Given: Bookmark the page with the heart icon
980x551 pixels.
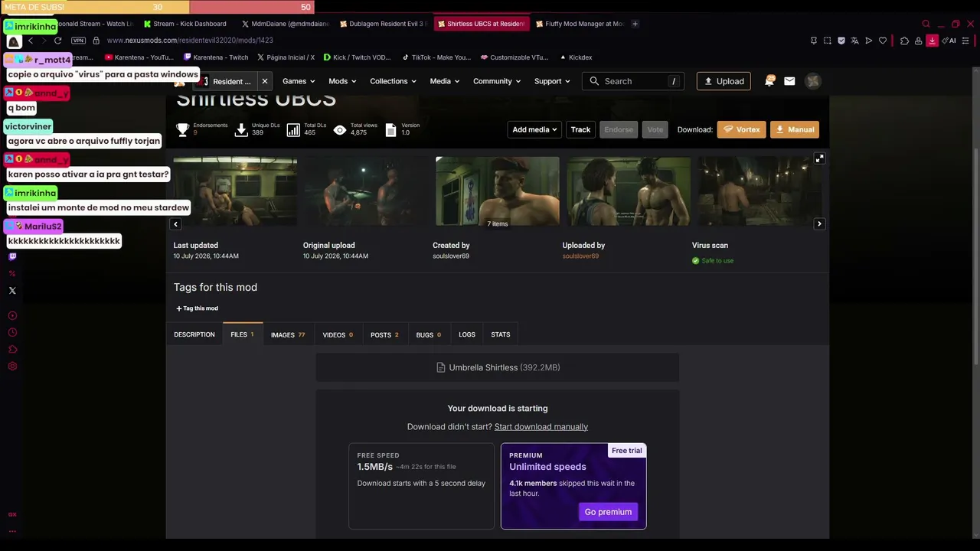Looking at the screenshot, I should [x=883, y=41].
